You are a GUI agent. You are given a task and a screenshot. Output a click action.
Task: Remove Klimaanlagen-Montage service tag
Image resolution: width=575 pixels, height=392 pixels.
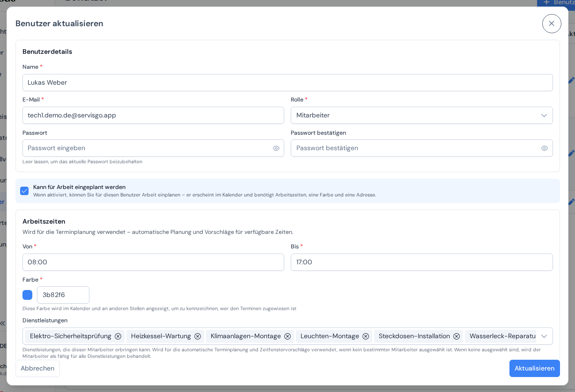pos(287,336)
